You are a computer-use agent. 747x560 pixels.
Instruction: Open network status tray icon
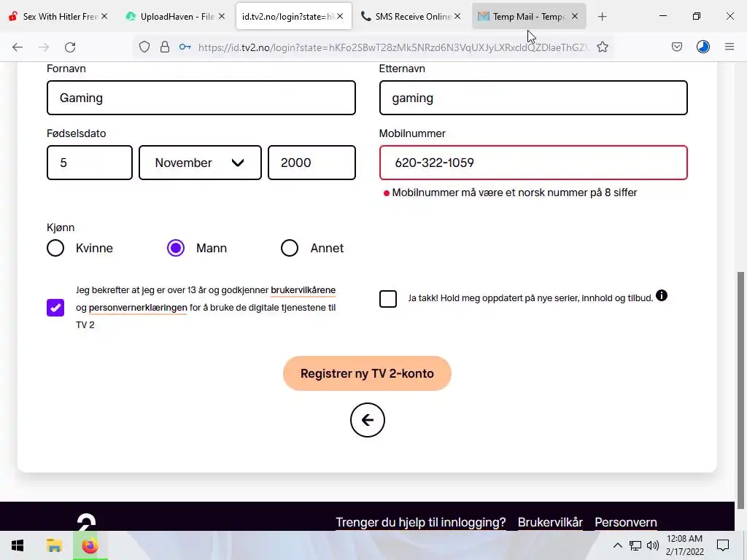click(635, 545)
